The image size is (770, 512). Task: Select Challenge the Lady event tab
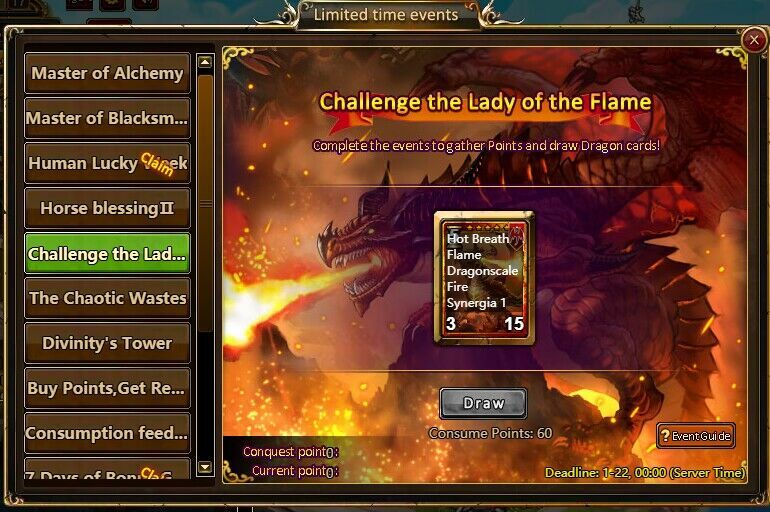107,253
